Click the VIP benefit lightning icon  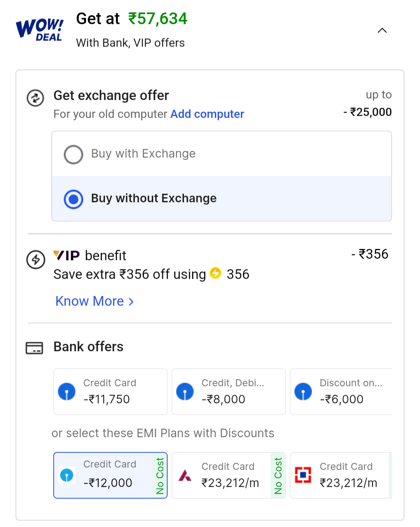click(35, 259)
